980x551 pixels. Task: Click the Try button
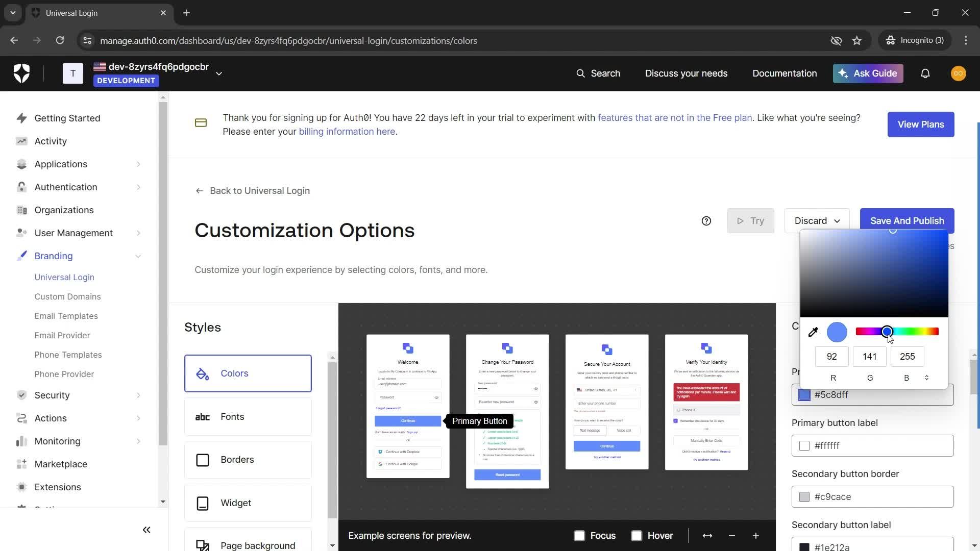pyautogui.click(x=750, y=221)
